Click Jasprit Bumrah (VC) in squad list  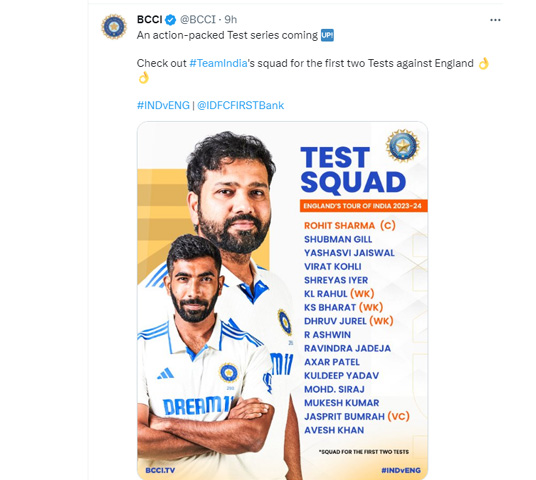click(357, 416)
